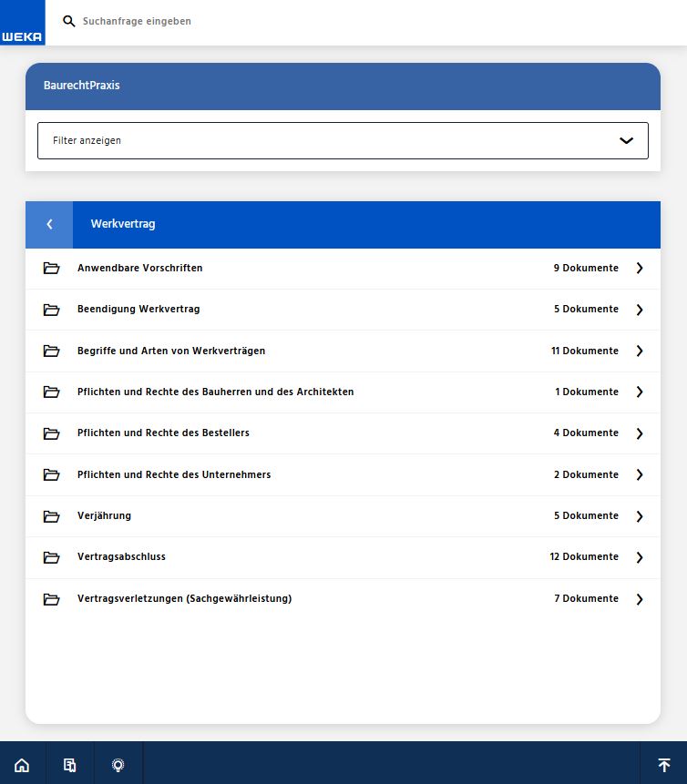Image resolution: width=687 pixels, height=784 pixels.
Task: Open the Pflichten und Rechte des Bestellers arrow
Action: [640, 433]
